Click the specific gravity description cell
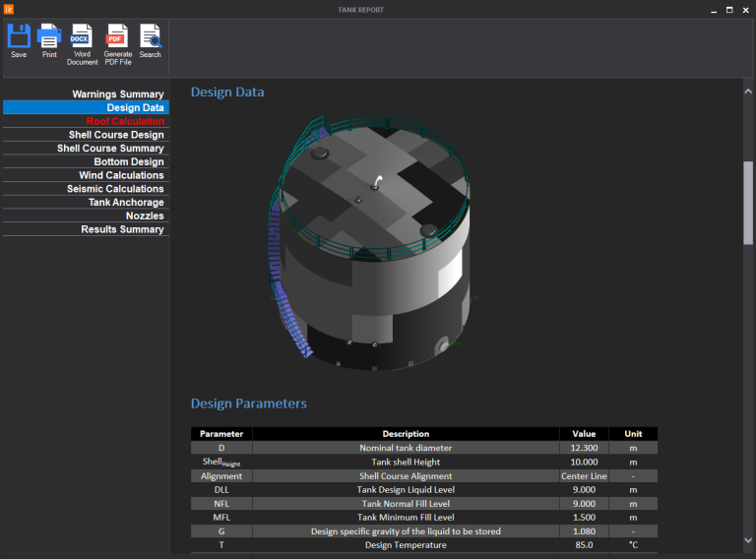Viewport: 756px width, 559px height. click(406, 531)
